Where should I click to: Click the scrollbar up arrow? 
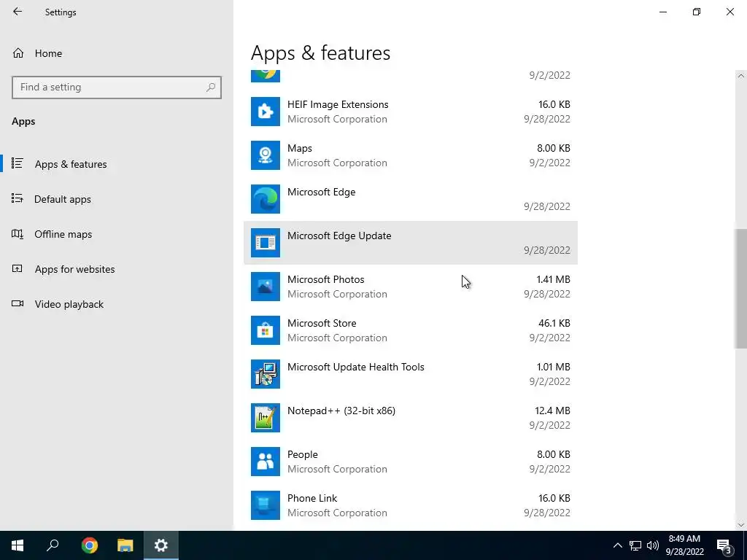pyautogui.click(x=741, y=76)
